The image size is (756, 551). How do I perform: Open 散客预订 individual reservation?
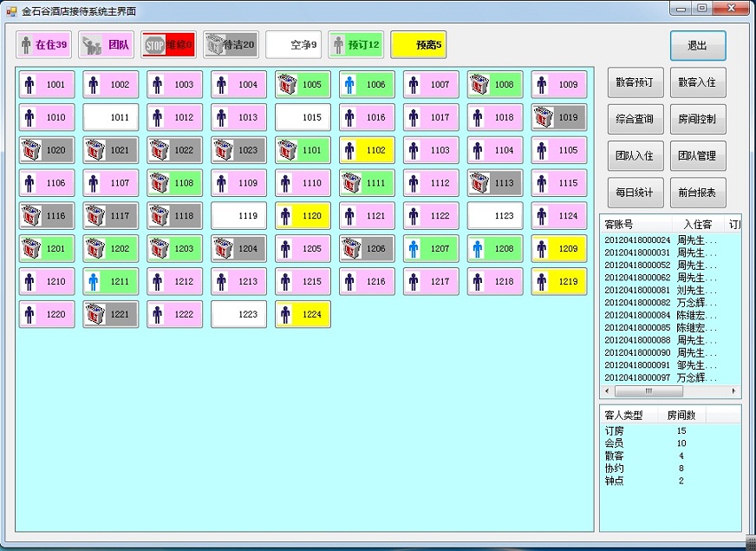[x=635, y=82]
